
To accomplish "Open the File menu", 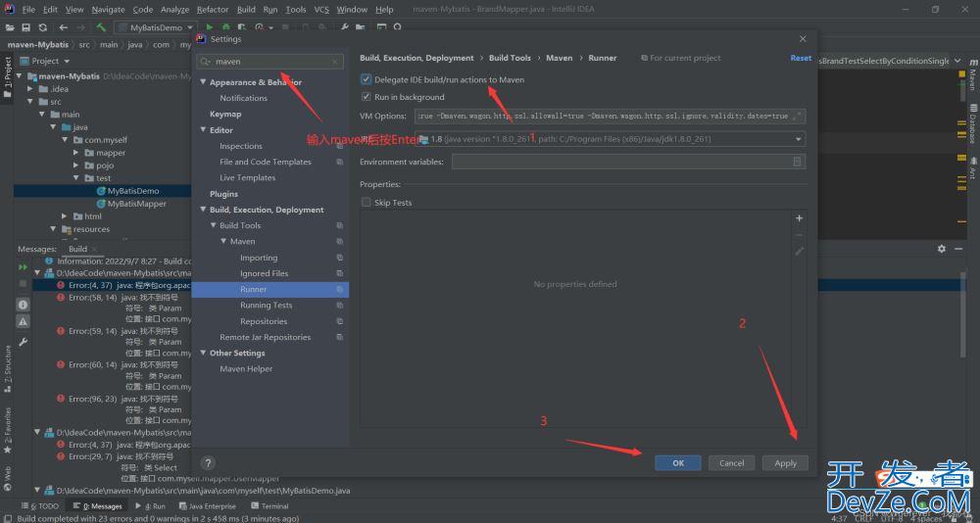I will 28,10.
